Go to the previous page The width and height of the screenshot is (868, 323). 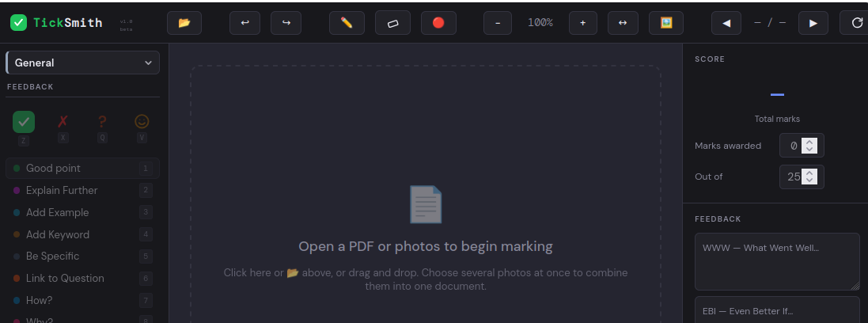tap(726, 23)
